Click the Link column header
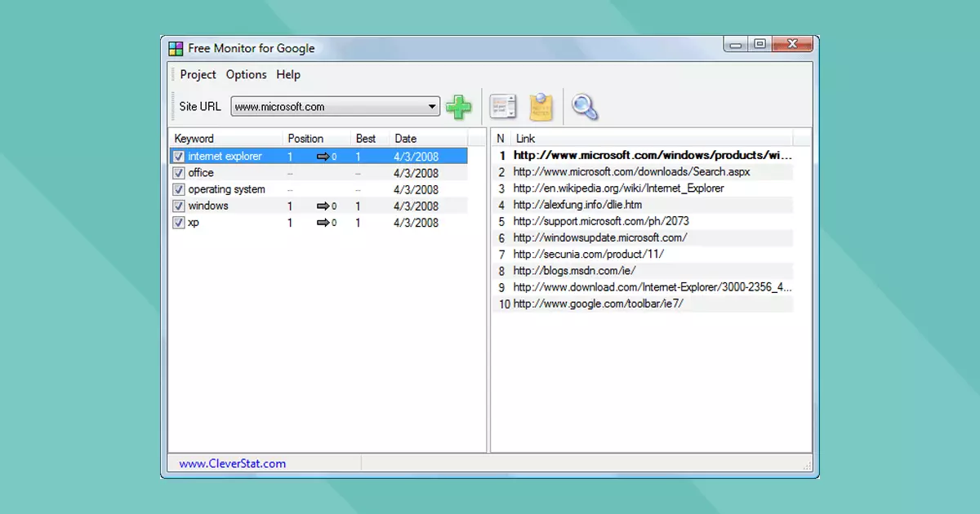 tap(652, 139)
